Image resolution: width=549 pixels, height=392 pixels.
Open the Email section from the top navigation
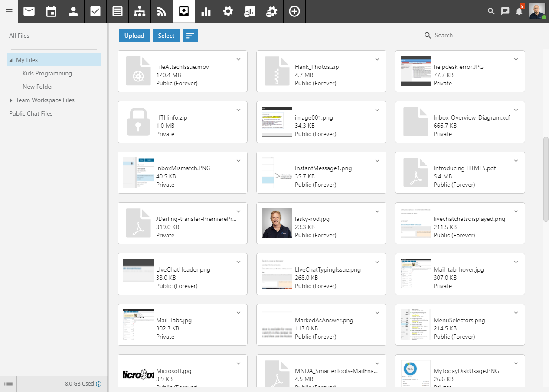tap(29, 11)
